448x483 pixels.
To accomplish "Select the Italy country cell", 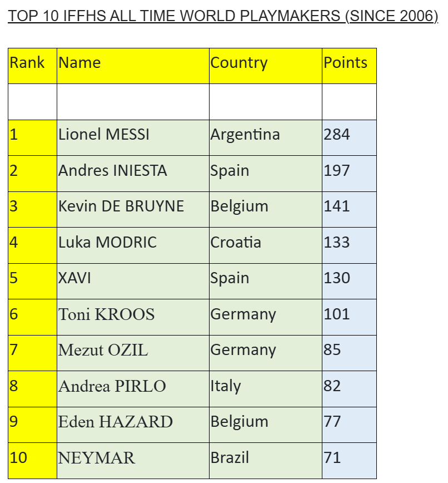I will click(266, 389).
